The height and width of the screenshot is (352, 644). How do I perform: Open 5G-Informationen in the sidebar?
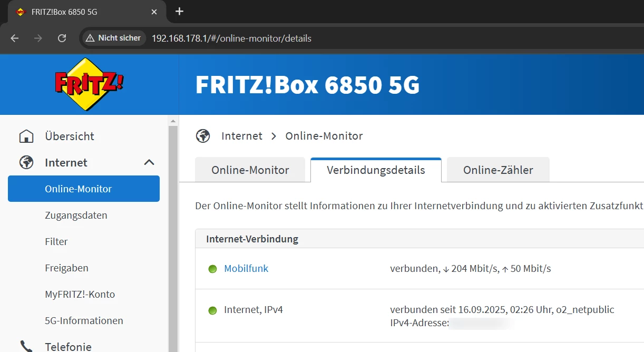point(84,321)
